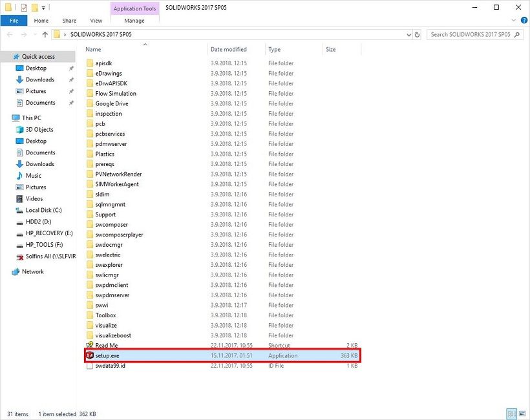Open the File menu
Viewport: 530px width, 420px height.
pyautogui.click(x=14, y=21)
